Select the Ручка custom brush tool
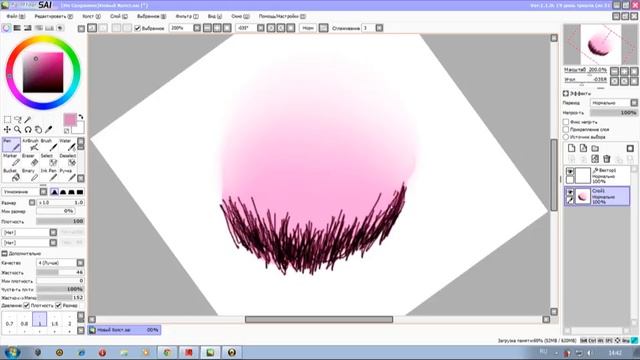 click(67, 175)
